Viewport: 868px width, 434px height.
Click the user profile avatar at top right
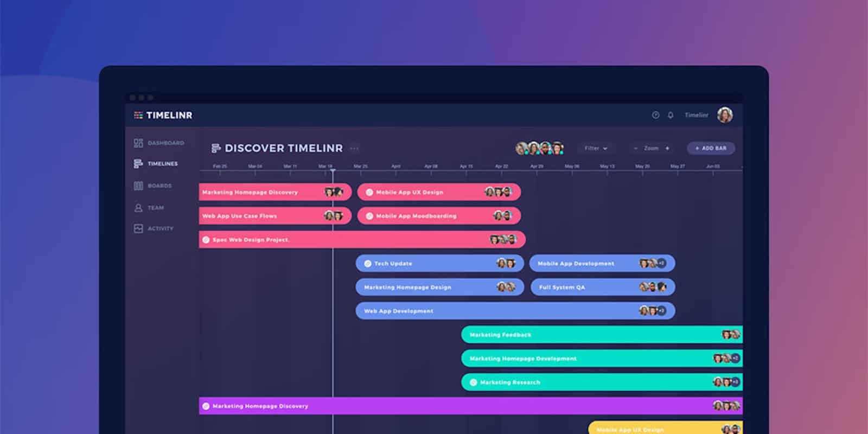[x=725, y=115]
